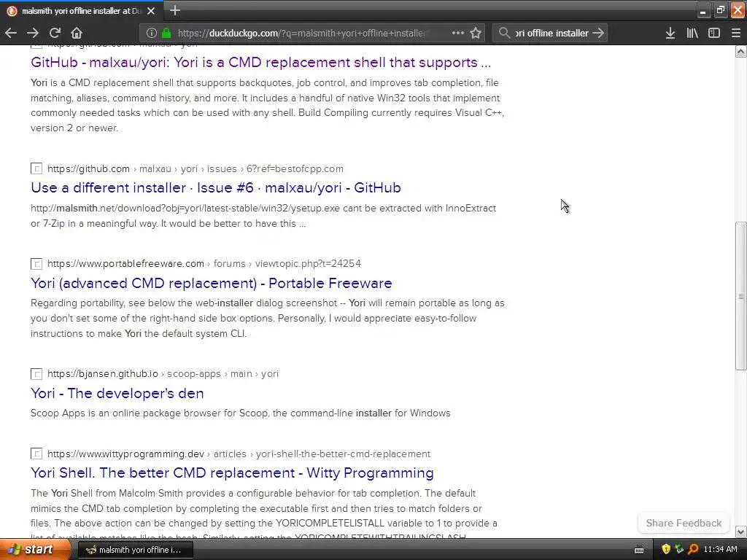The height and width of the screenshot is (560, 747).
Task: Click the green padlock security icon
Action: click(166, 33)
